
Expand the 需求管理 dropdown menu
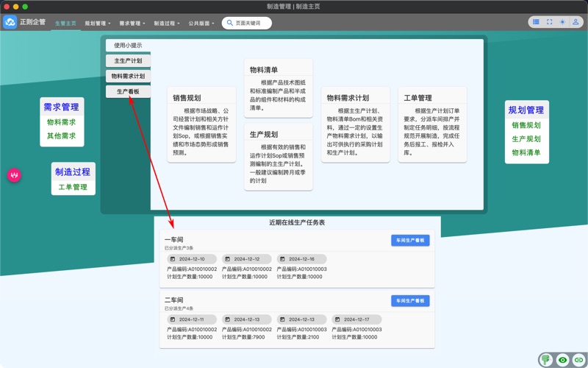click(x=132, y=24)
